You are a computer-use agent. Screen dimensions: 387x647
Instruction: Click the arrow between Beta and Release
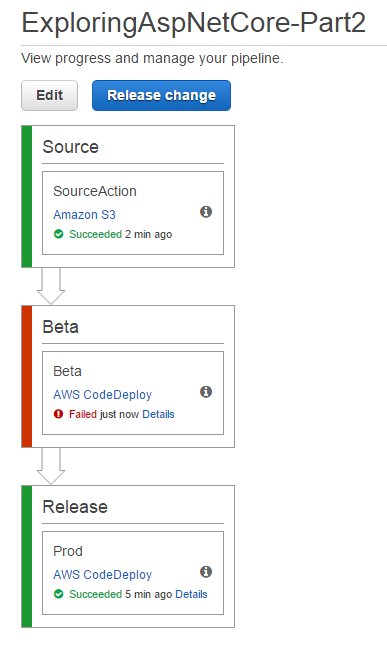click(51, 466)
